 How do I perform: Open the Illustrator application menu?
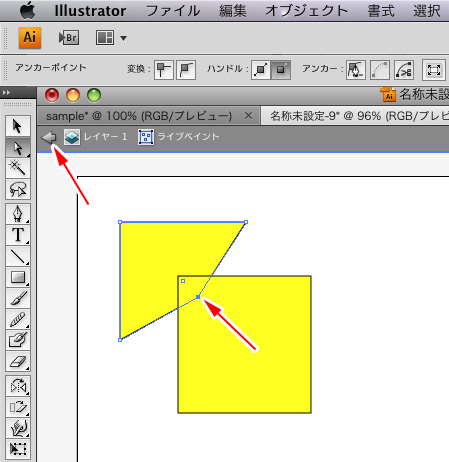tap(90, 11)
